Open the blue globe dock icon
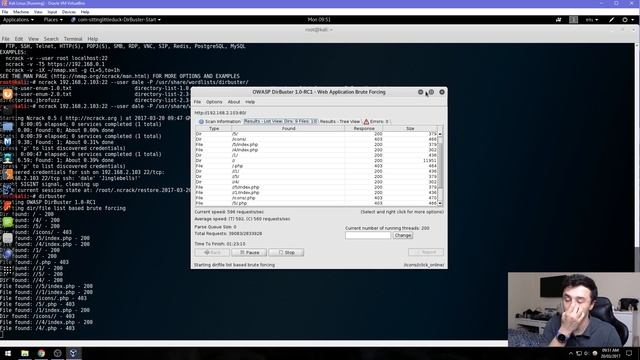This screenshot has height=360, width=640. (7, 254)
